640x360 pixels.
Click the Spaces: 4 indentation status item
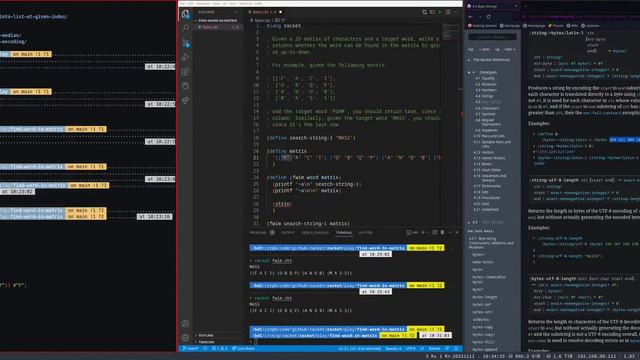[x=393, y=349]
